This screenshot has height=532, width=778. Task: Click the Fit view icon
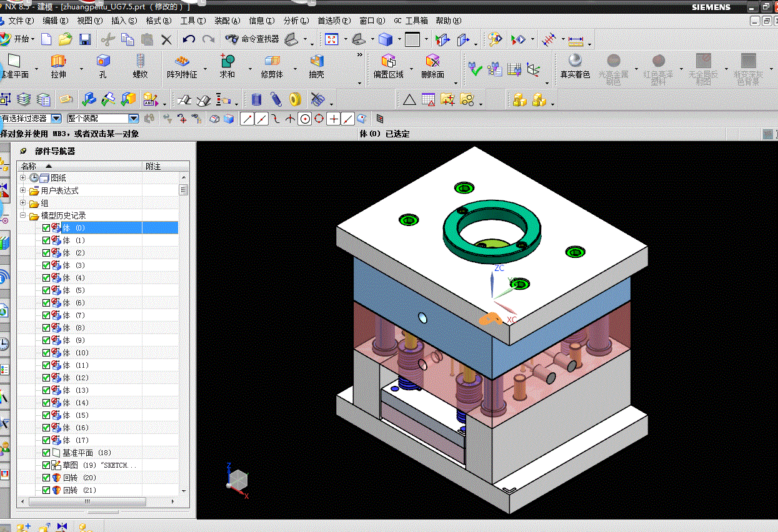[x=331, y=39]
